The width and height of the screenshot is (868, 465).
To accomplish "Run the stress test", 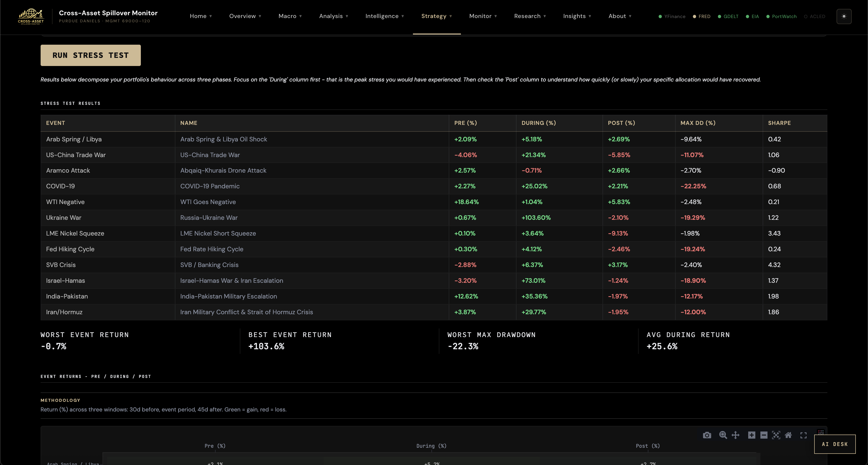I will (91, 55).
